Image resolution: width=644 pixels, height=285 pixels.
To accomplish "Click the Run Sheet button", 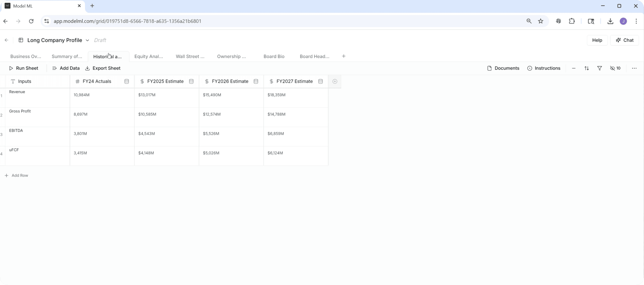I will coord(24,68).
